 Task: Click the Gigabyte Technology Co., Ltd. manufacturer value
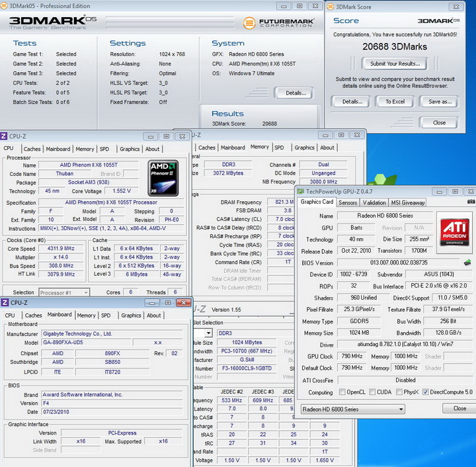pyautogui.click(x=112, y=333)
